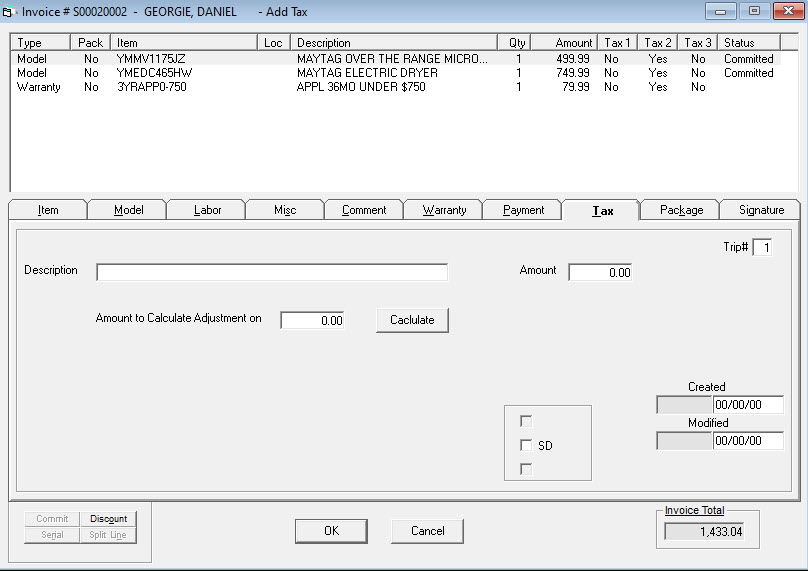Open the Model tab
Image resolution: width=808 pixels, height=571 pixels.
coord(128,210)
